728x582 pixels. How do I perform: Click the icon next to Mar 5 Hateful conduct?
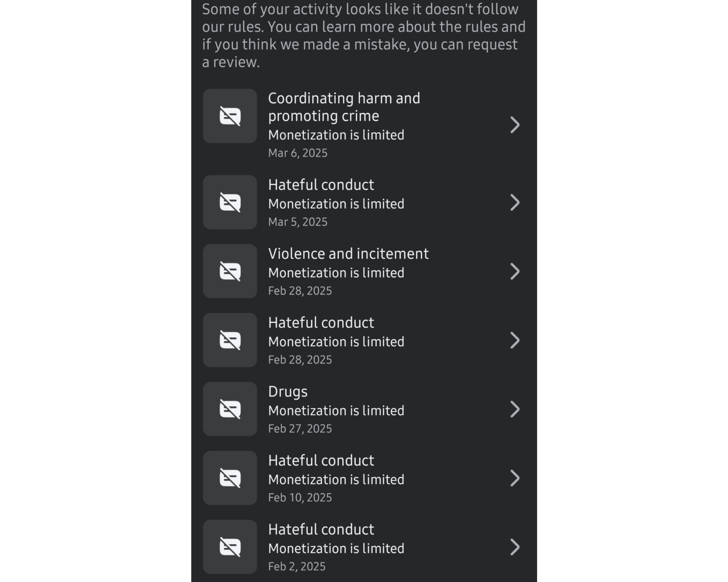click(x=230, y=202)
